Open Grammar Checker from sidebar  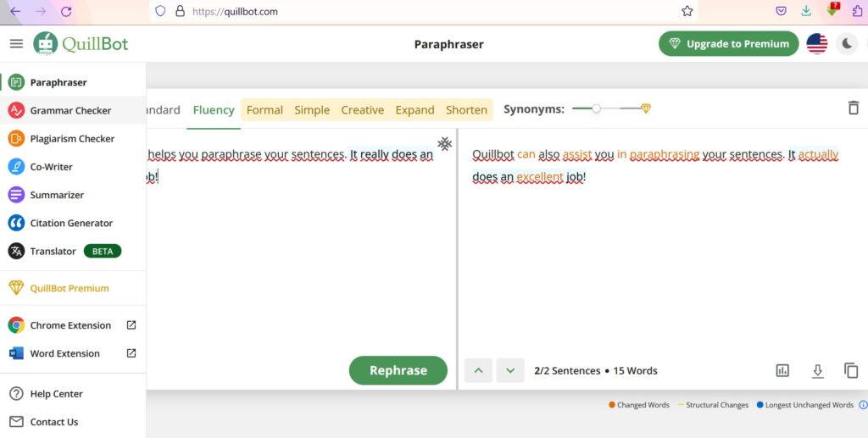pos(70,110)
